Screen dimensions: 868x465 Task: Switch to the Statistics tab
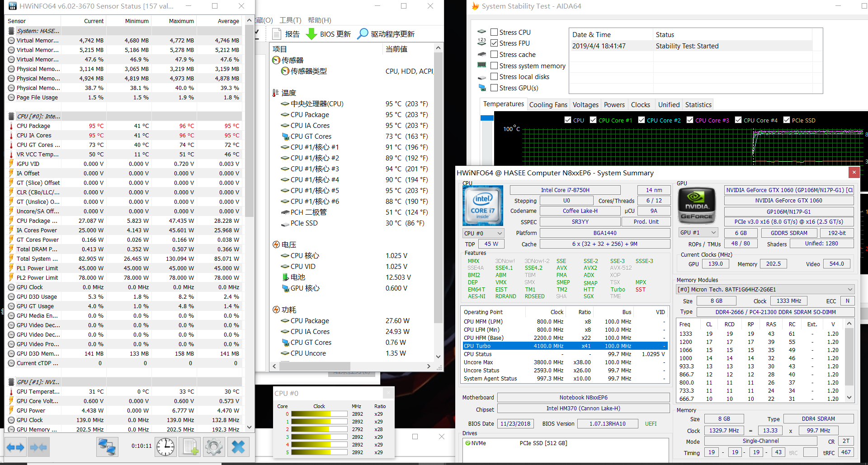click(698, 105)
